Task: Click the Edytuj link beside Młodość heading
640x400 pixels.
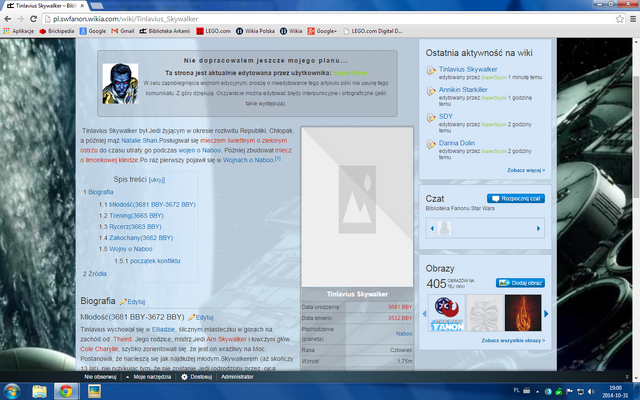Action: [204, 317]
